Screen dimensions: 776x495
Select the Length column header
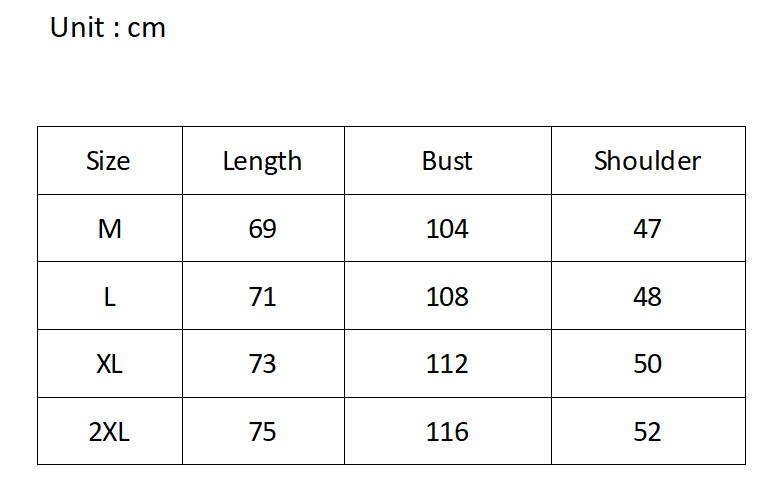[x=262, y=161]
